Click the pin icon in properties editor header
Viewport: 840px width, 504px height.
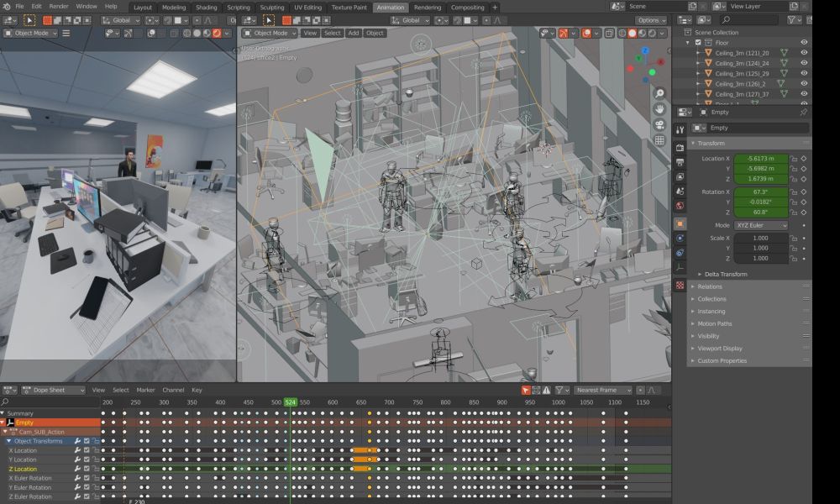click(803, 112)
